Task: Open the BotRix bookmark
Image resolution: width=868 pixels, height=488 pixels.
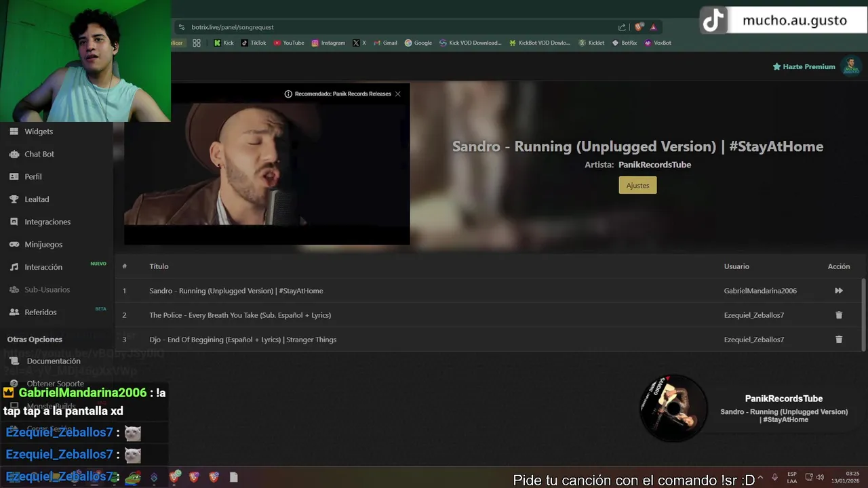Action: pyautogui.click(x=625, y=43)
